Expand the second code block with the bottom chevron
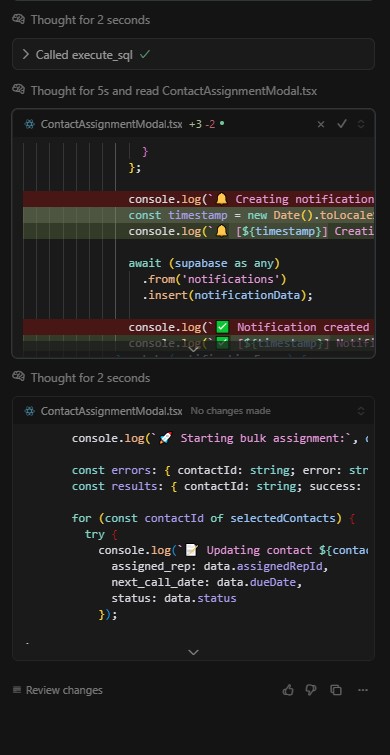This screenshot has height=755, width=390. click(194, 652)
